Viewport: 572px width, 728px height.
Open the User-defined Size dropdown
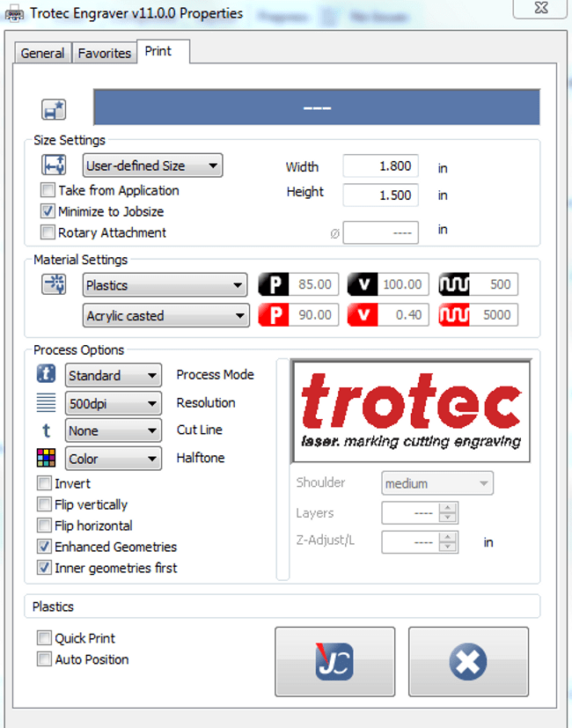153,165
